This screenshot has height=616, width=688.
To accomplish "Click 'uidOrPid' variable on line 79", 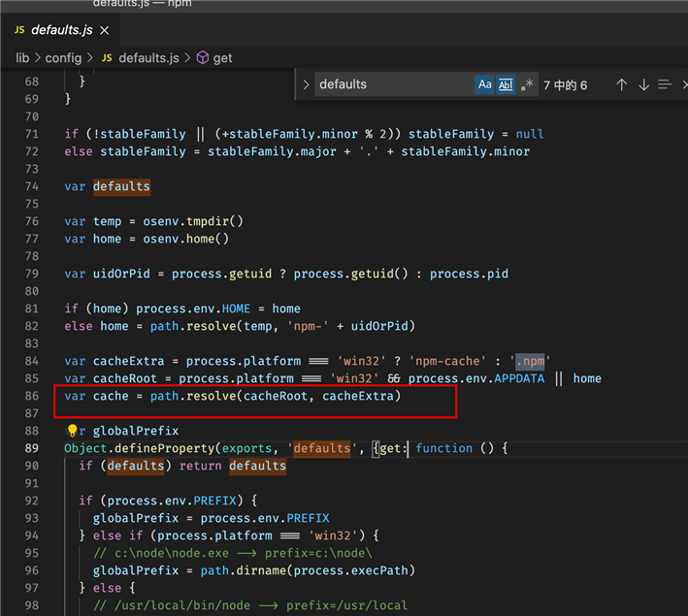I will pyautogui.click(x=121, y=274).
